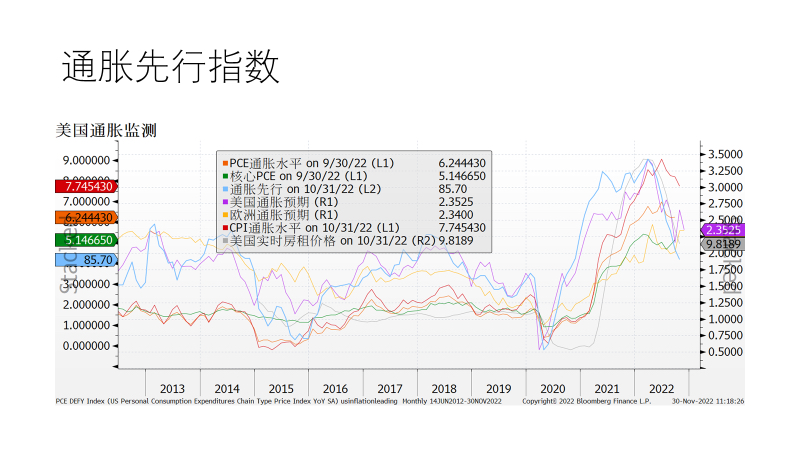Click the purple 美国通胀预期 legend marker

pos(226,201)
